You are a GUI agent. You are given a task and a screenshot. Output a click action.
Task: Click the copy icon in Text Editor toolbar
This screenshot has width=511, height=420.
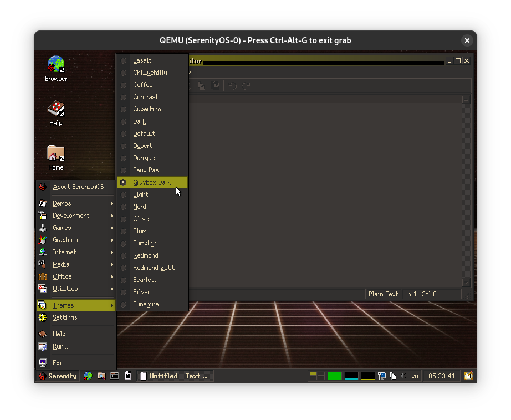[202, 86]
